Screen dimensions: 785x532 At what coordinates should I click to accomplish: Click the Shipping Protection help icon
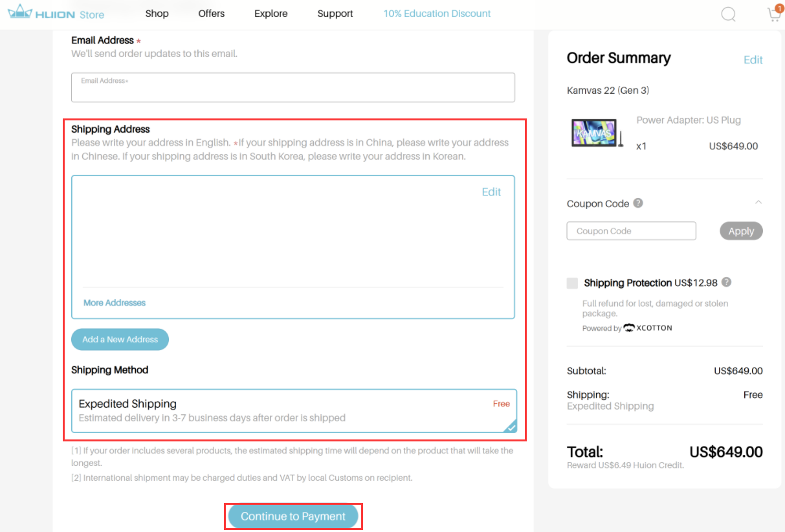coord(727,282)
